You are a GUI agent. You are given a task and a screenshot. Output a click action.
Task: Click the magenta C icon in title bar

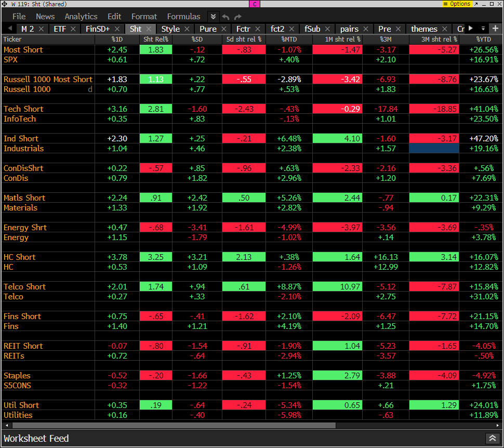(x=255, y=4)
